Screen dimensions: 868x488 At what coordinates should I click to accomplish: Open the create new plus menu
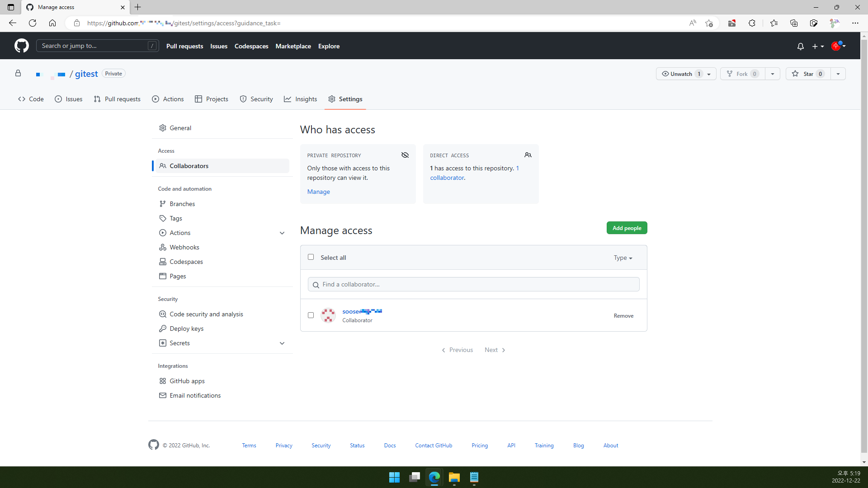(818, 46)
